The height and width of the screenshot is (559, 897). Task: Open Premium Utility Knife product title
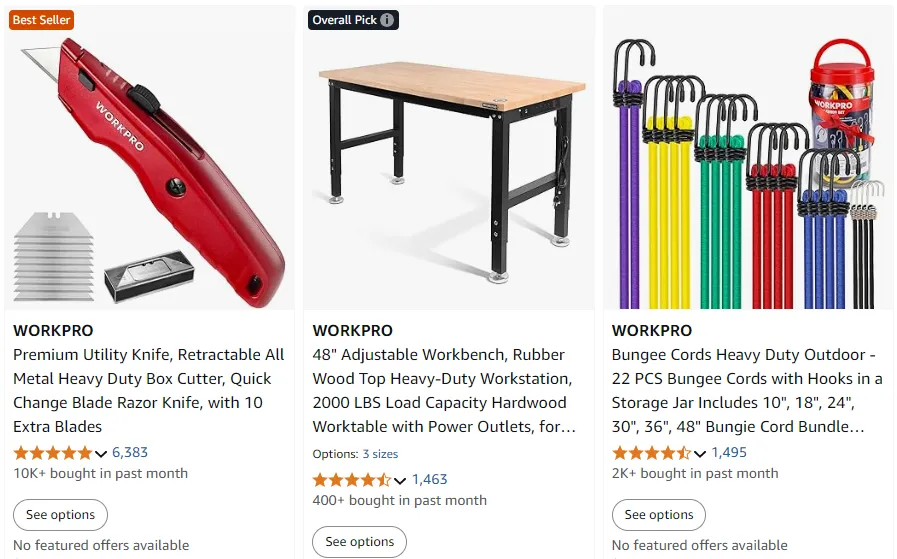[149, 390]
